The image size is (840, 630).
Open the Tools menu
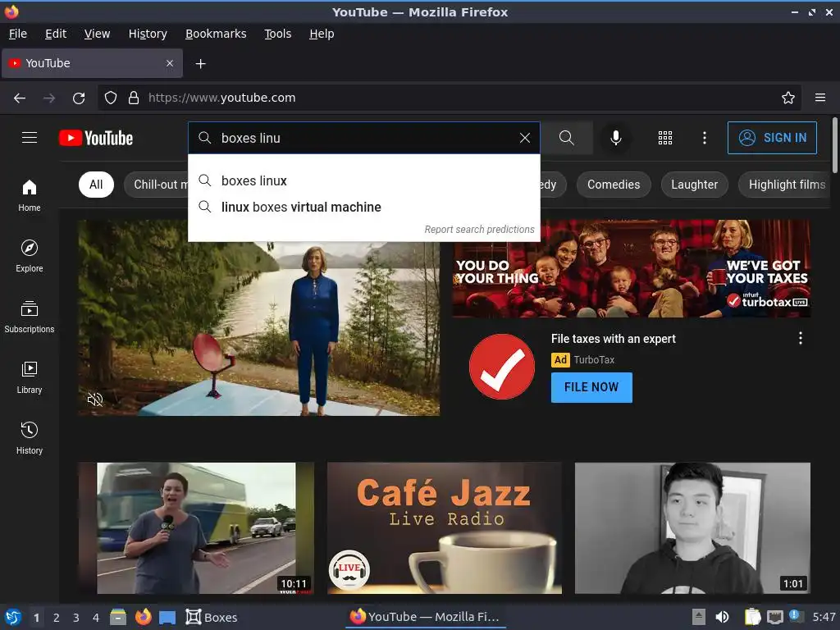[277, 34]
